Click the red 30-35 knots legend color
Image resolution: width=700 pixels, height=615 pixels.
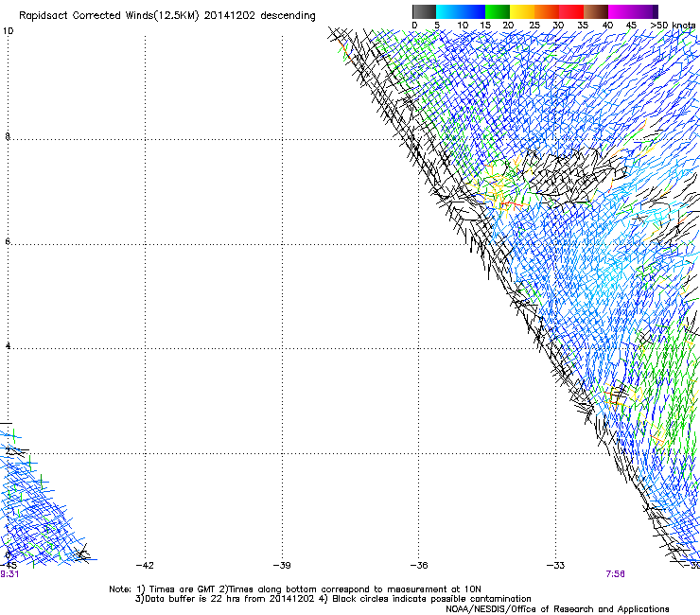tap(571, 11)
